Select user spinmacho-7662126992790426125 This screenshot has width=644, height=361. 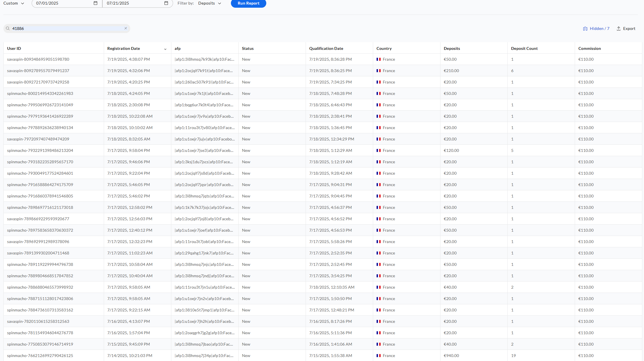[x=40, y=356]
